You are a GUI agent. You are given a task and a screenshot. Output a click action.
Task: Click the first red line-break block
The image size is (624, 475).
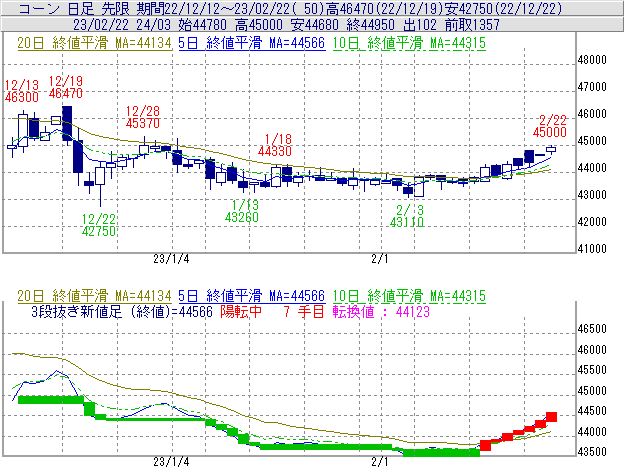[x=485, y=445]
